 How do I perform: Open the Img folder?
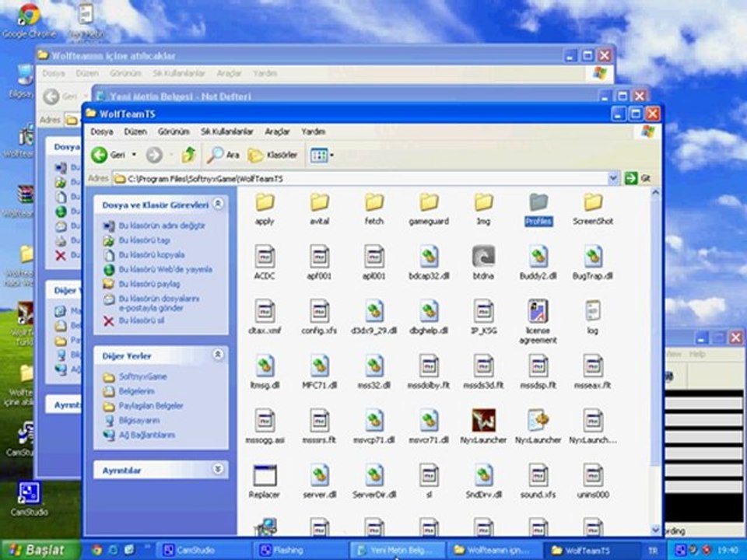(x=483, y=208)
